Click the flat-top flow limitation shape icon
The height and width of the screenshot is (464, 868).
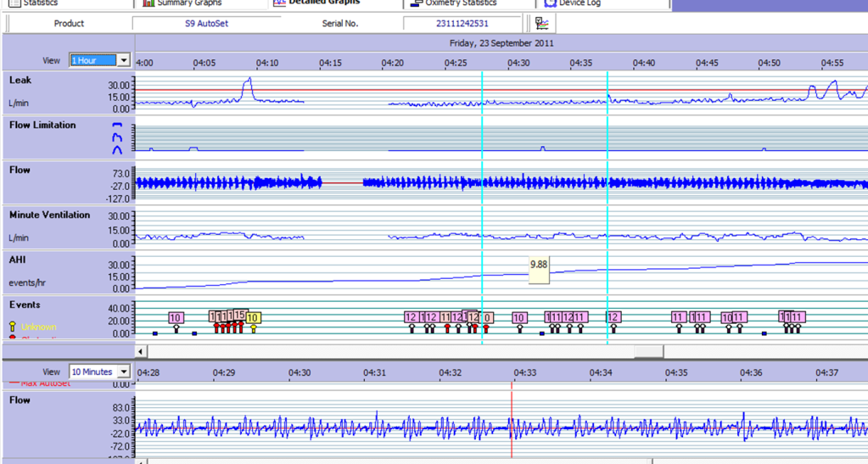click(x=117, y=126)
